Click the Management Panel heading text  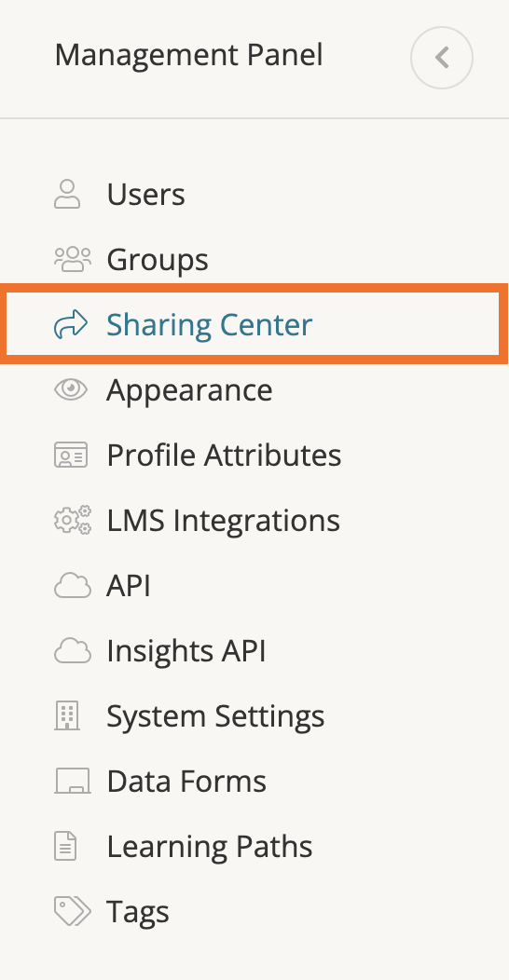[x=189, y=55]
